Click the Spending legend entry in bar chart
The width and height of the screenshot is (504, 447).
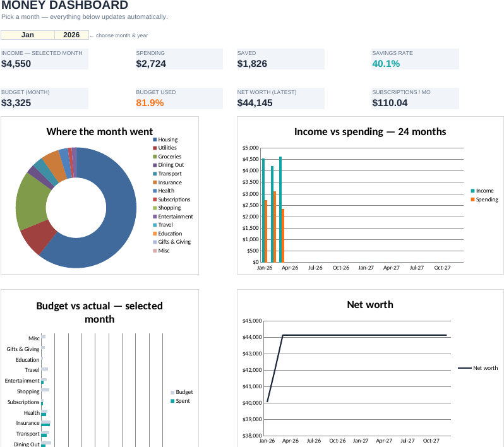[484, 200]
